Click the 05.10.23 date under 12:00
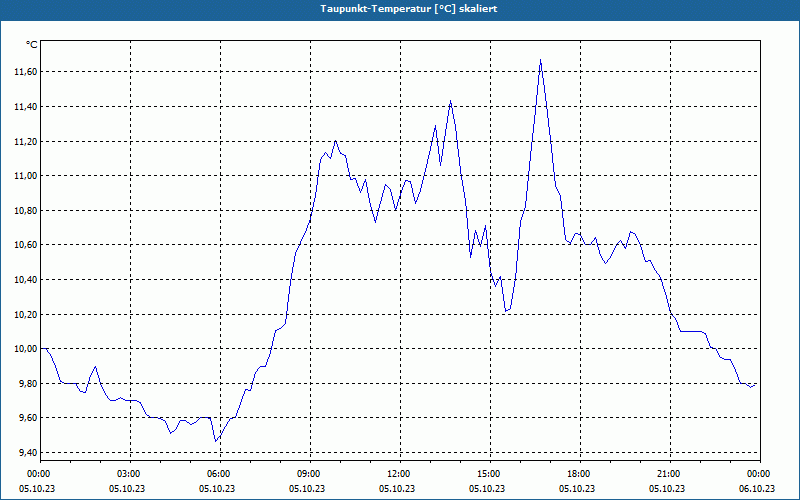The height and width of the screenshot is (500, 800). (397, 488)
